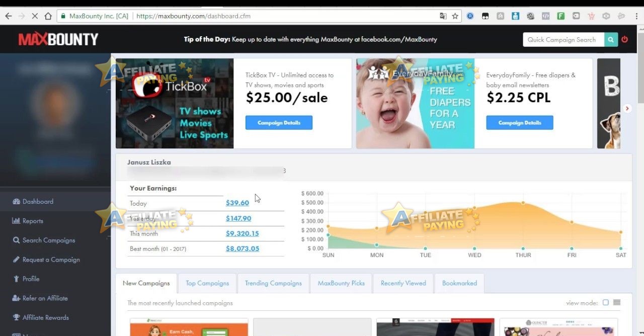Click the MaxBounty logo
Screen dimensions: 644x336
tap(58, 39)
